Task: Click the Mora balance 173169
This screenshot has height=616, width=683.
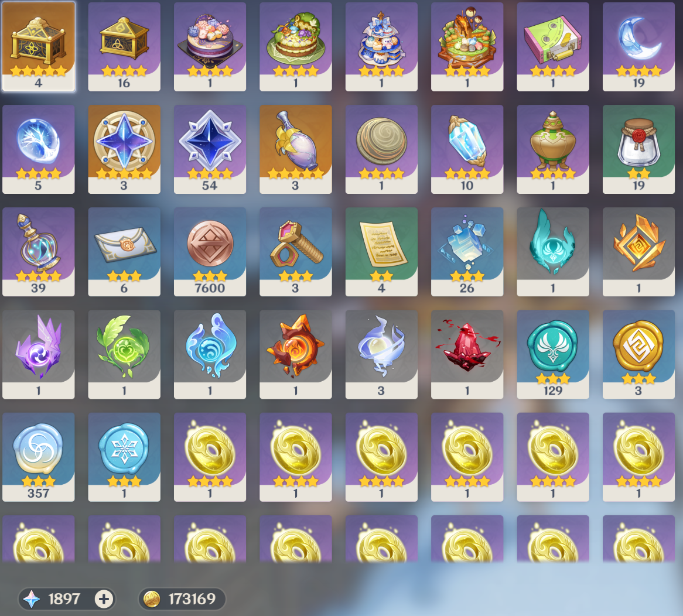Action: click(192, 600)
